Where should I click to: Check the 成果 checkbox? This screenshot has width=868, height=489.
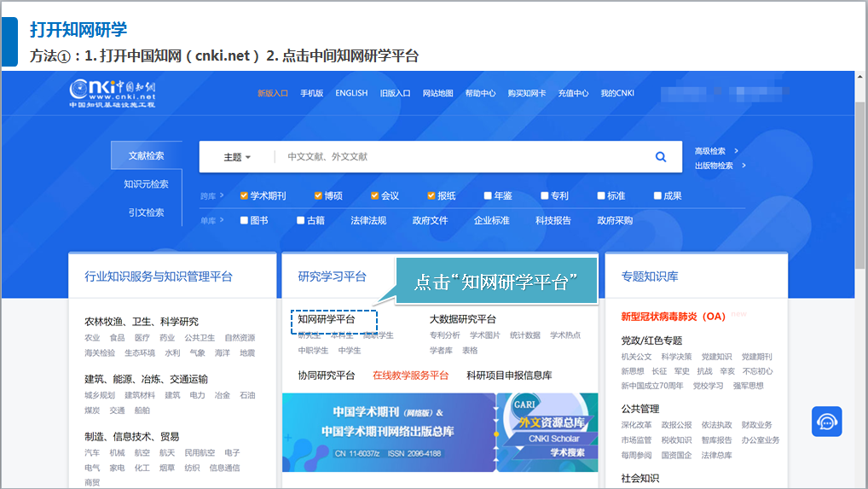click(x=657, y=195)
